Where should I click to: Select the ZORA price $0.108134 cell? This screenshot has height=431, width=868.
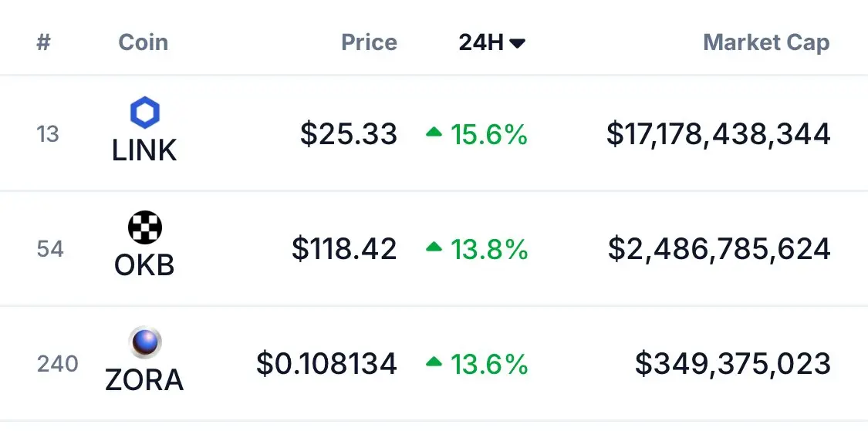click(326, 364)
